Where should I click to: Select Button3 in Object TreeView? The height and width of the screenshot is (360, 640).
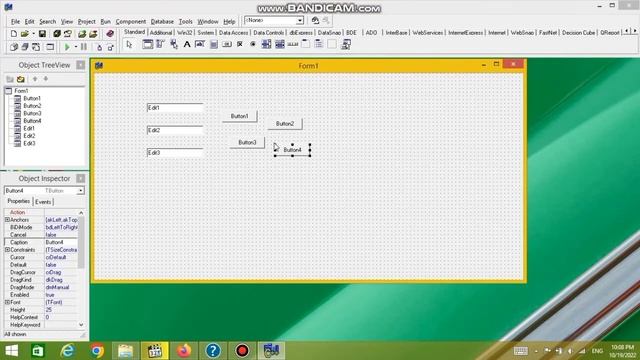pyautogui.click(x=32, y=113)
